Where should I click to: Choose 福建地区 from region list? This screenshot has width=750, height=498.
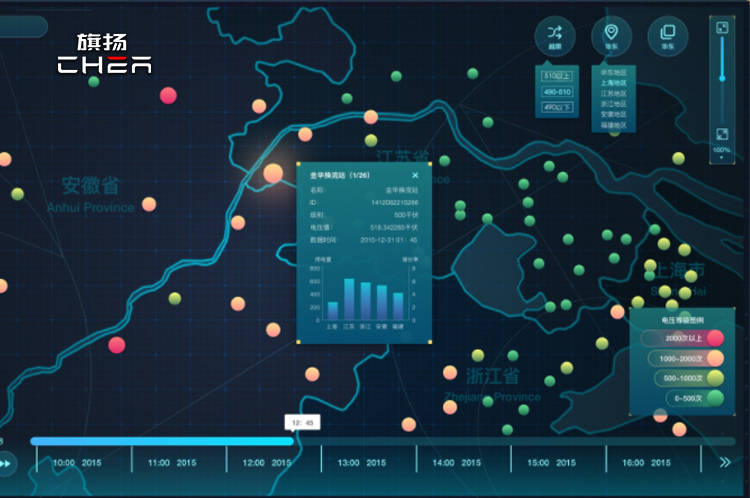pos(613,125)
